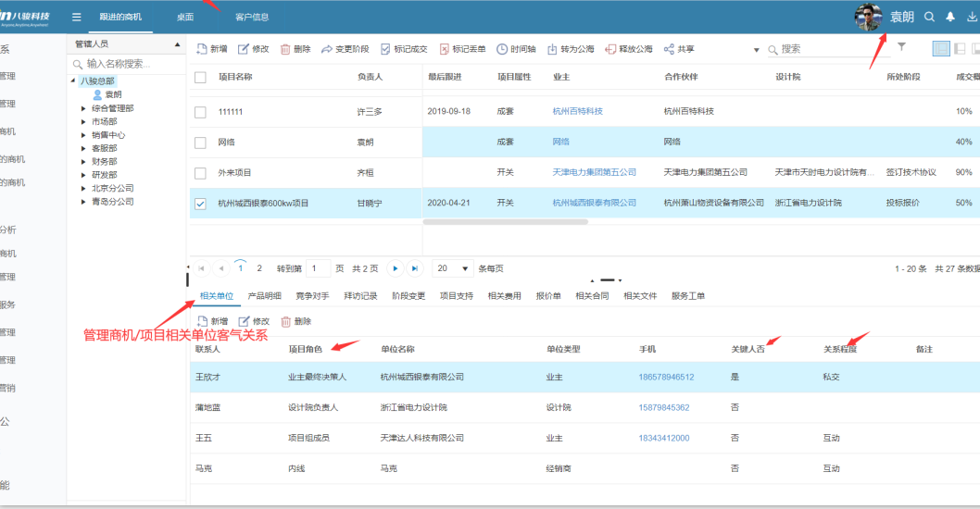
Task: Open notifications bell icon
Action: point(950,17)
